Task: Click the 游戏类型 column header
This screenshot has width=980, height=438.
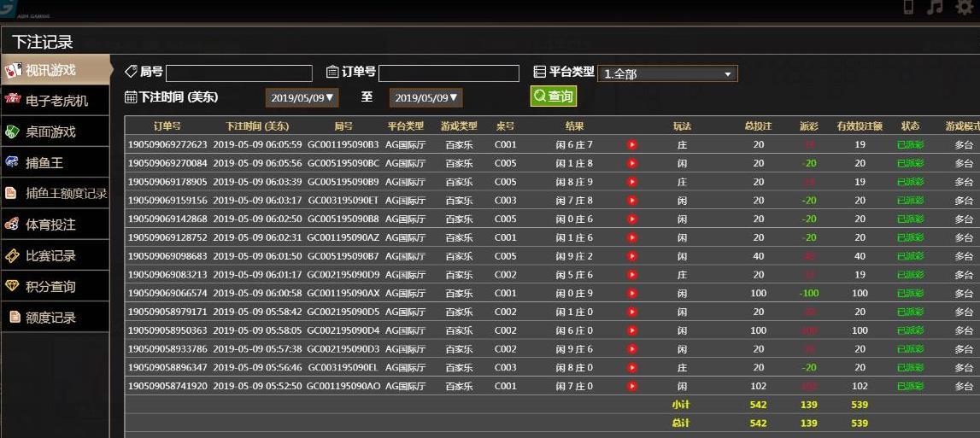Action: coord(459,126)
